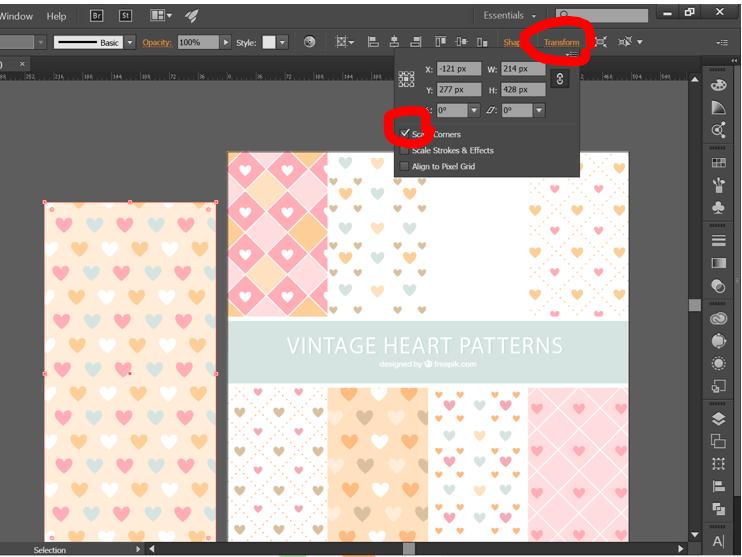The height and width of the screenshot is (557, 742).
Task: Click the Opacity link label
Action: pos(157,42)
